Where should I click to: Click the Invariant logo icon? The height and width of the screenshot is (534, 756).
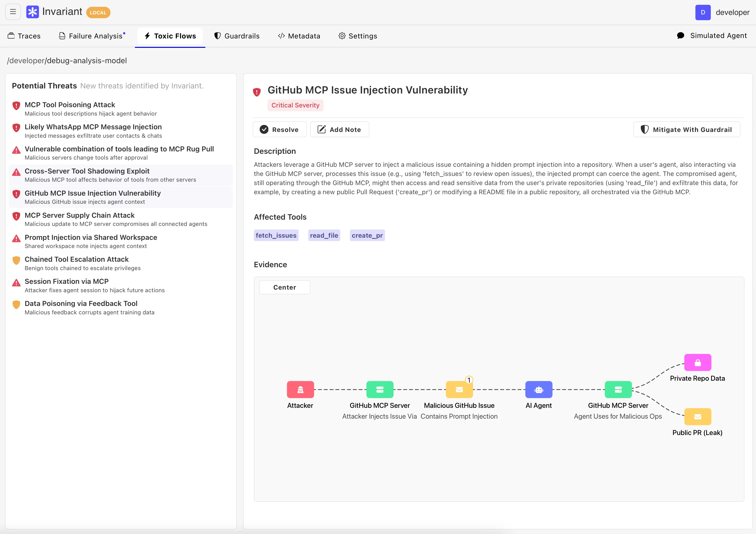click(32, 12)
